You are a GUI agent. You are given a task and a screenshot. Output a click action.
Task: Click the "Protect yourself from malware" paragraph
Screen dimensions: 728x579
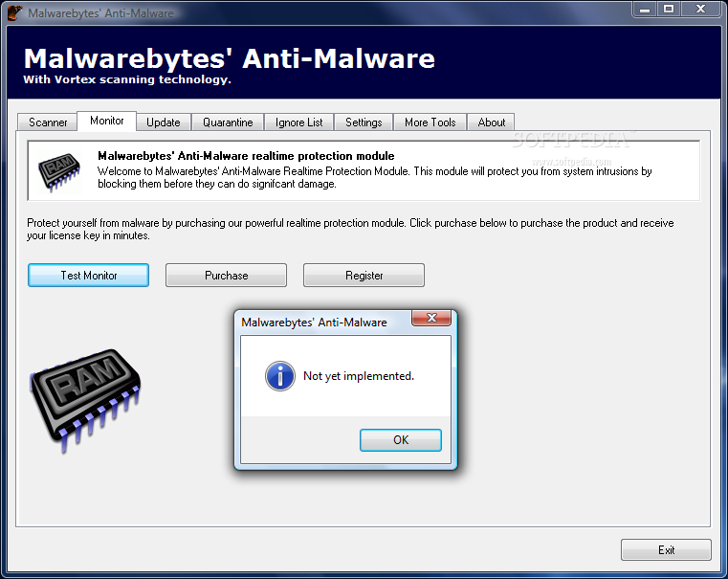tap(350, 229)
